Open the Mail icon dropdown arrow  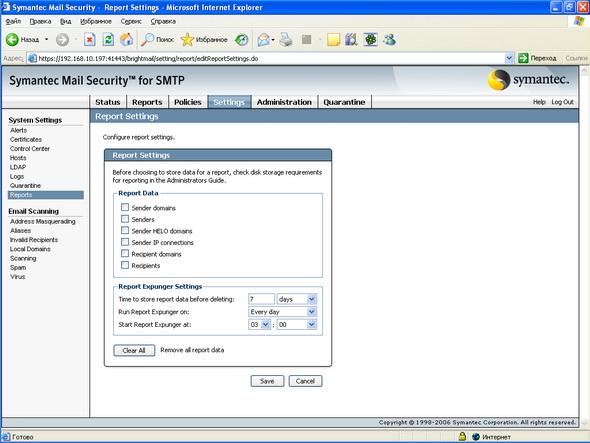273,40
